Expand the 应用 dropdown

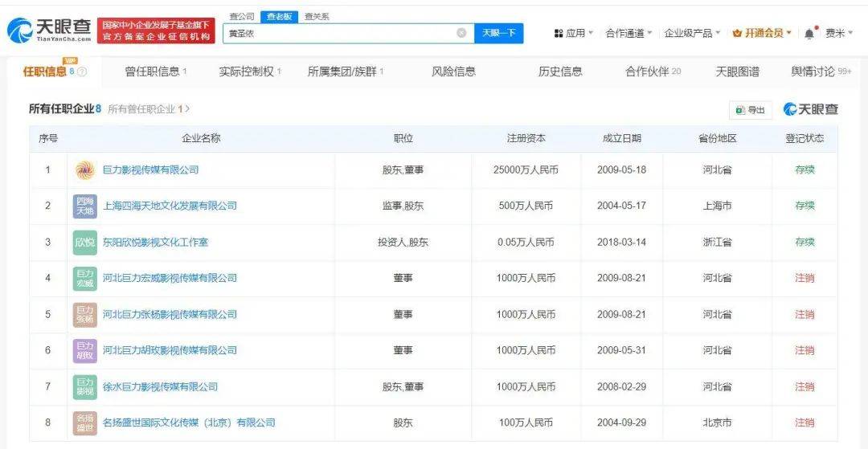(591, 33)
